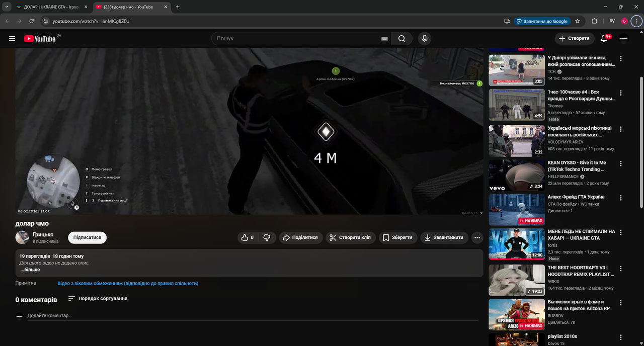Reload the page in browser toolbar

[x=31, y=21]
